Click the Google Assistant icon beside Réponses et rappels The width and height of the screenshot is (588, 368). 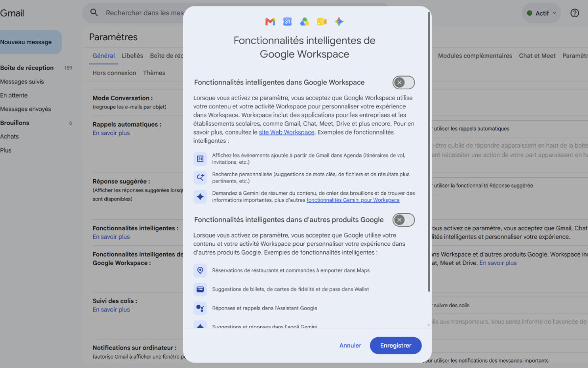(x=200, y=308)
